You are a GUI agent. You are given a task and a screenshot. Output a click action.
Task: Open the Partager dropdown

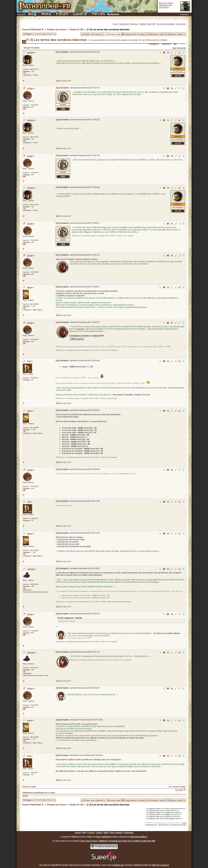pos(154,44)
